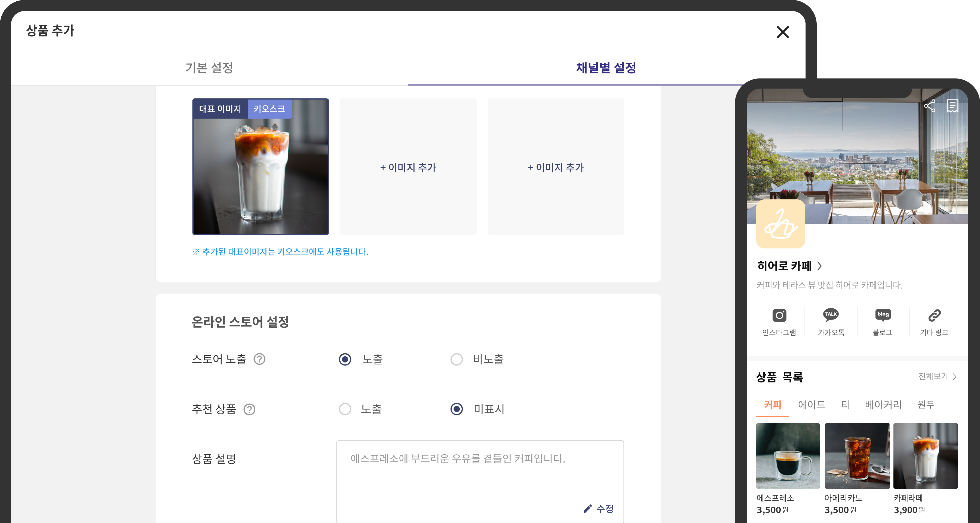This screenshot has width=980, height=523.
Task: Open the 기타 링크 chain icon
Action: 934,315
